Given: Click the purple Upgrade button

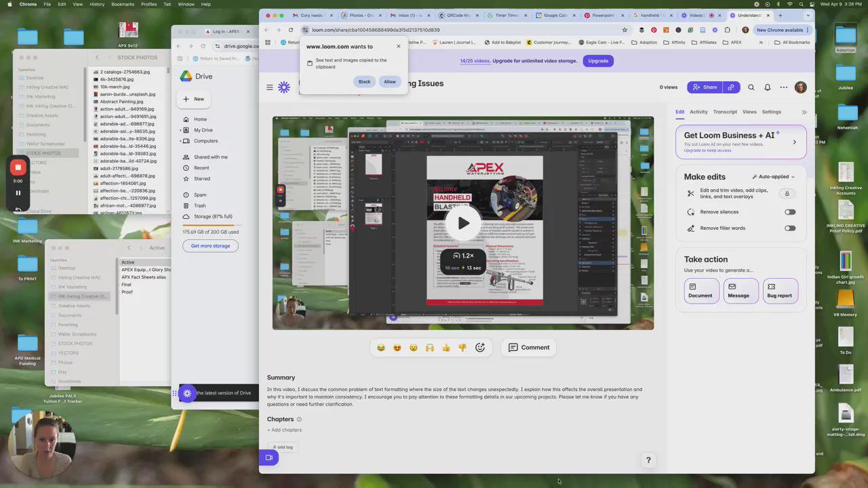Looking at the screenshot, I should tap(598, 61).
